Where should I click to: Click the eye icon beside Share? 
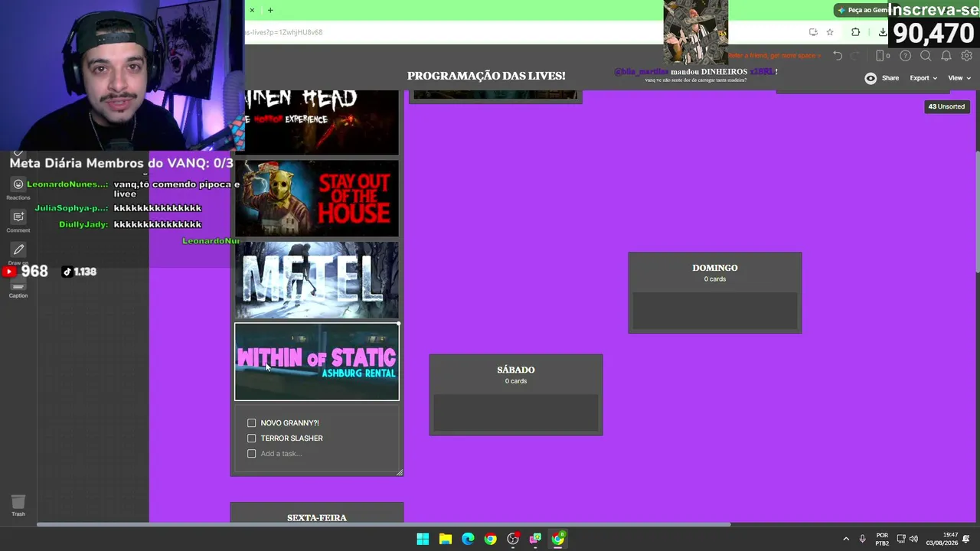pos(871,78)
